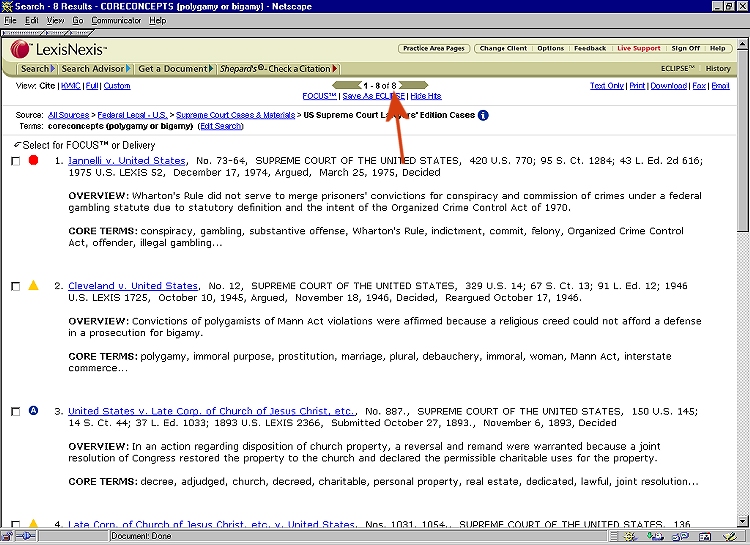Click 'Document: Done' status text
Screen dimensions: 750x545
[141, 536]
